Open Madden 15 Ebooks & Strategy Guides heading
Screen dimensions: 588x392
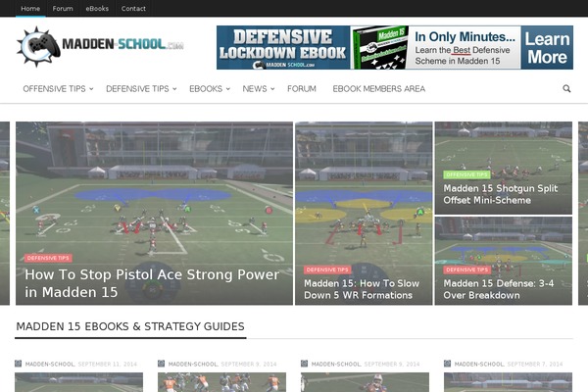click(130, 326)
